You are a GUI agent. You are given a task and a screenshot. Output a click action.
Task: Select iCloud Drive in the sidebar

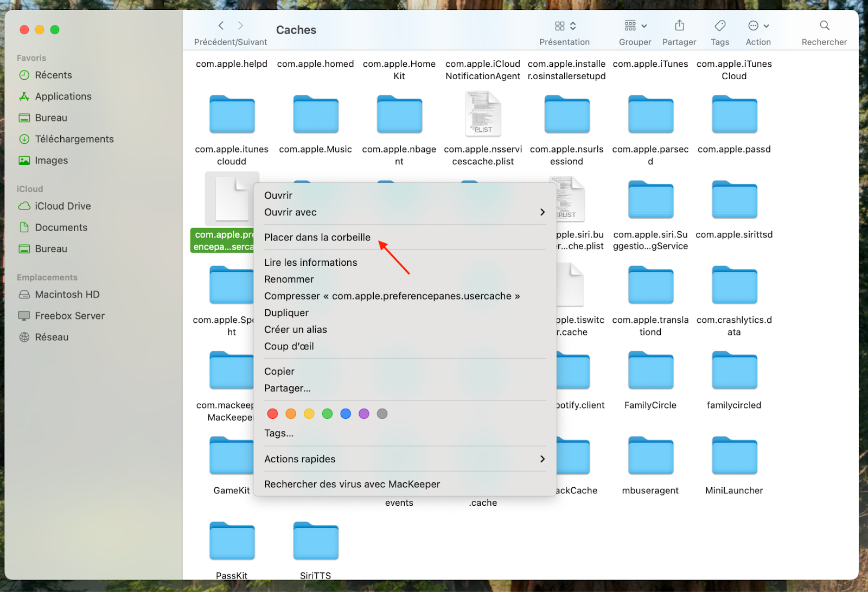pyautogui.click(x=62, y=206)
